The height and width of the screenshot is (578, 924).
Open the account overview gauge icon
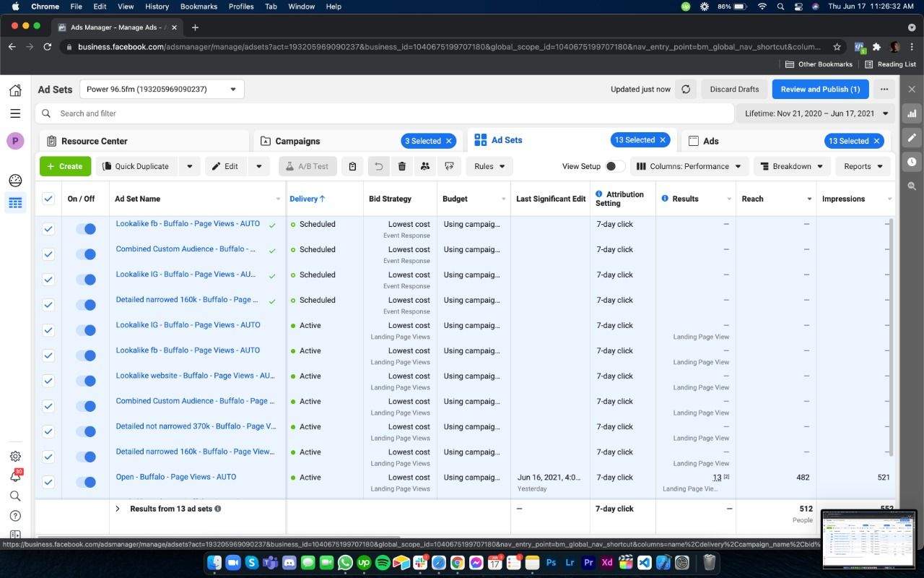(14, 181)
